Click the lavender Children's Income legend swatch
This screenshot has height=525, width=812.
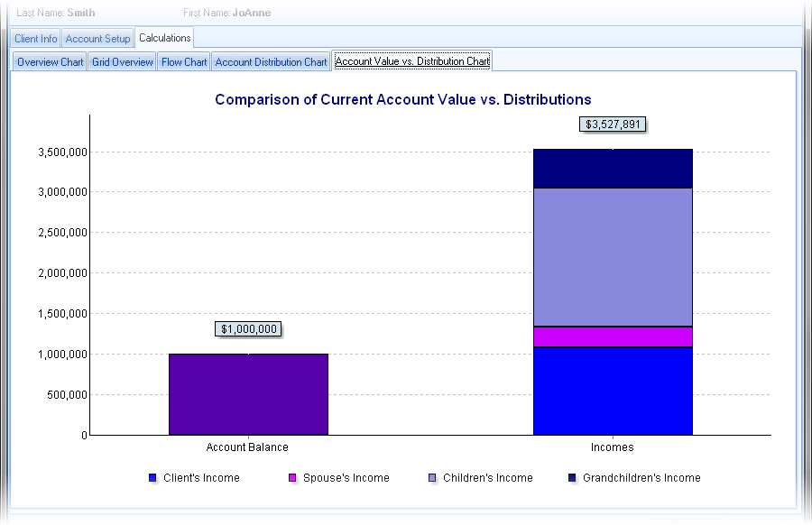click(x=432, y=478)
